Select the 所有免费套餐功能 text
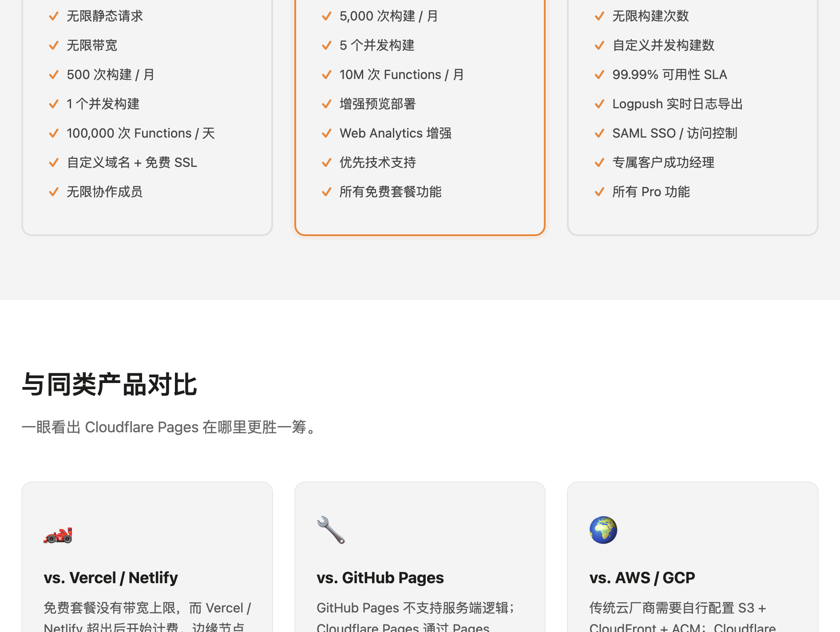This screenshot has height=632, width=840. coord(391,192)
